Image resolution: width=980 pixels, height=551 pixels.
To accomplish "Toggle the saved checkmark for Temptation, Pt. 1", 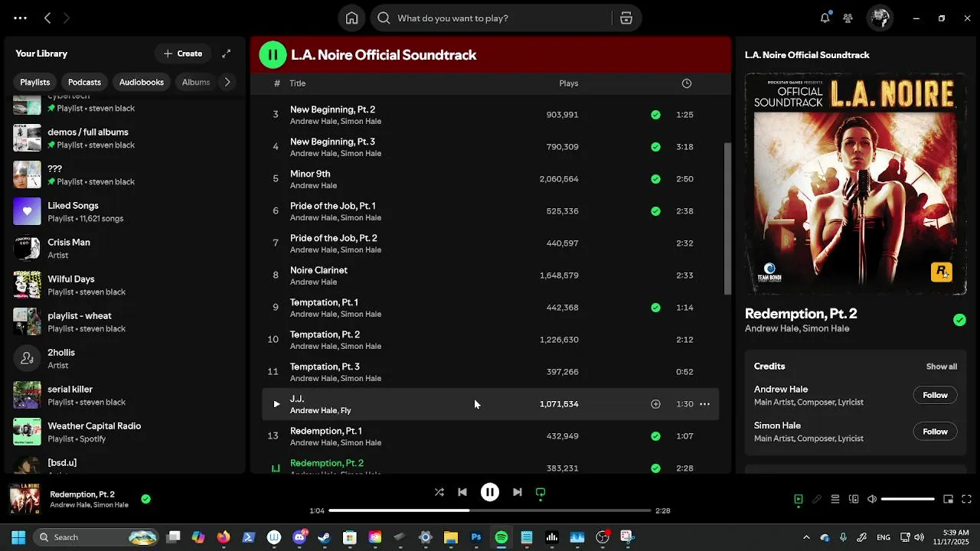I will coord(655,307).
